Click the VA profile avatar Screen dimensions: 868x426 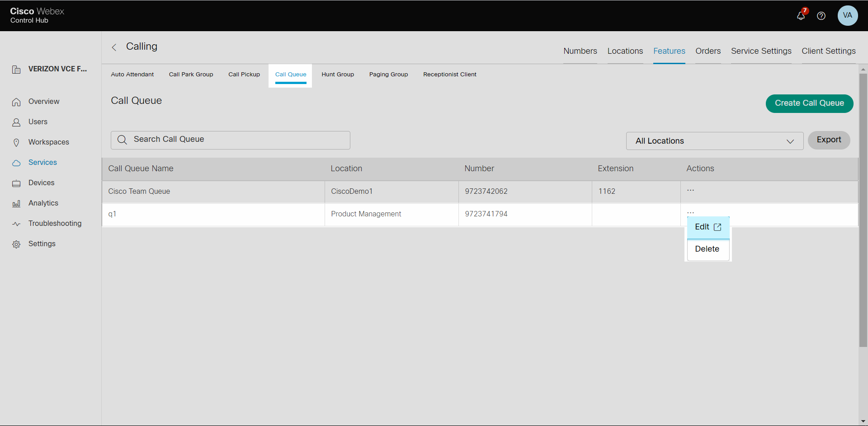(x=848, y=16)
